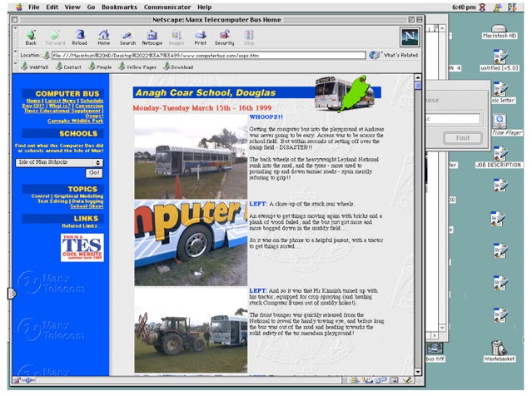The image size is (532, 396).
Task: Expand the Isle of Man Schools dropdown
Action: (58, 162)
